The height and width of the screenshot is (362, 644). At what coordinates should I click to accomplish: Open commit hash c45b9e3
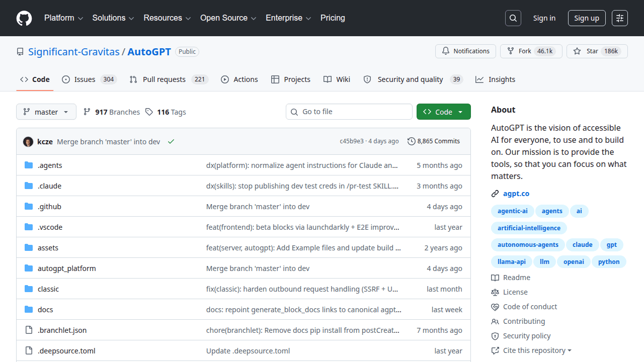click(x=352, y=141)
